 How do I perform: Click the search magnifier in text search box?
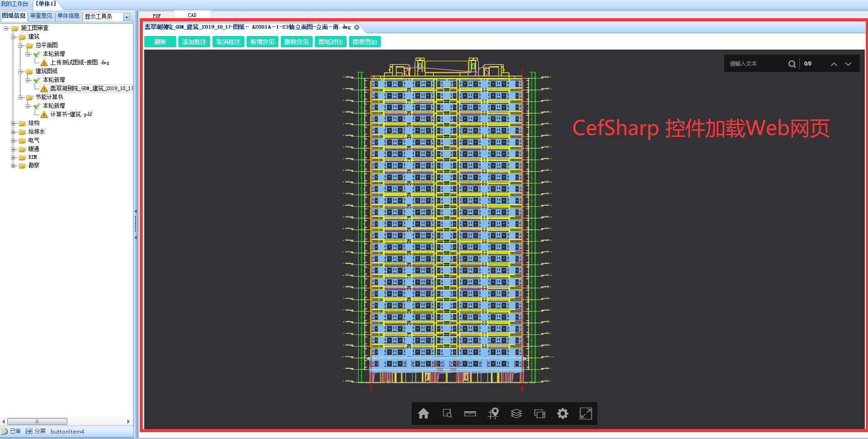(792, 64)
